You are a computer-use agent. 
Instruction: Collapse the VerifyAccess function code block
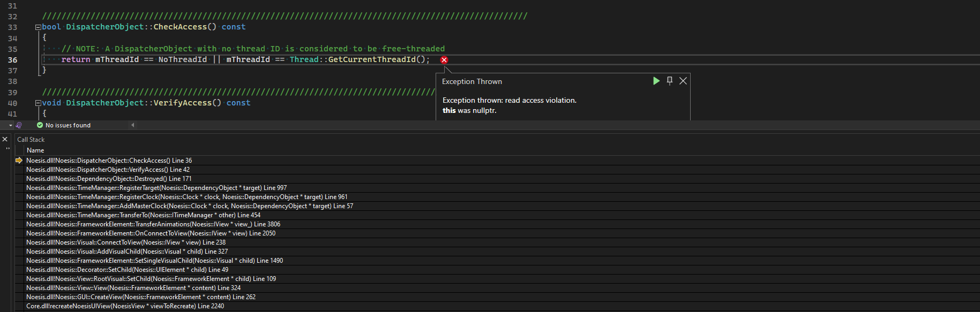(38, 103)
